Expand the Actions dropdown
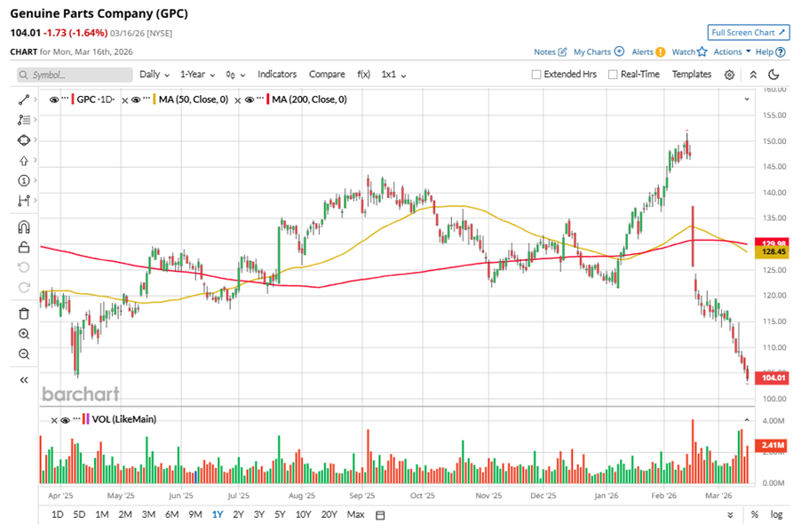 tap(732, 52)
